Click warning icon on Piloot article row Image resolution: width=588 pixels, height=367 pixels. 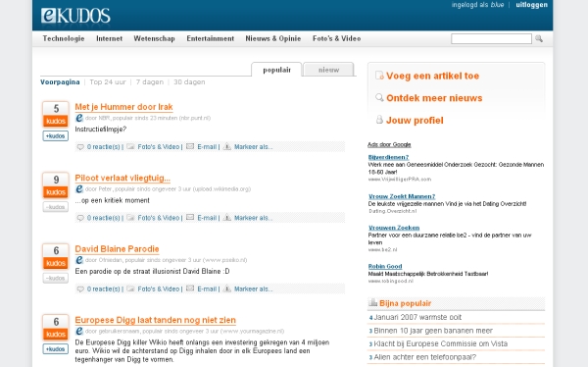pyautogui.click(x=227, y=218)
